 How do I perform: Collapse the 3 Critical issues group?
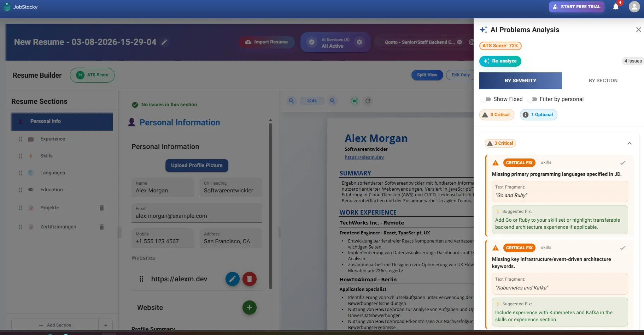[629, 143]
